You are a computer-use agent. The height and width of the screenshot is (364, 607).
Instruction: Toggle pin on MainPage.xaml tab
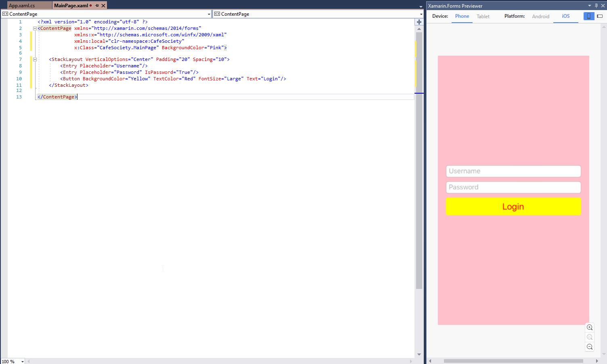click(97, 6)
